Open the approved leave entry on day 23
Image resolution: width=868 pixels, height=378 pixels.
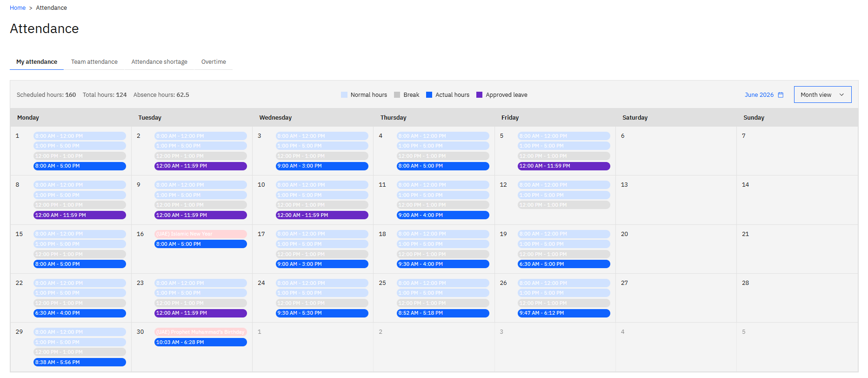tap(200, 313)
